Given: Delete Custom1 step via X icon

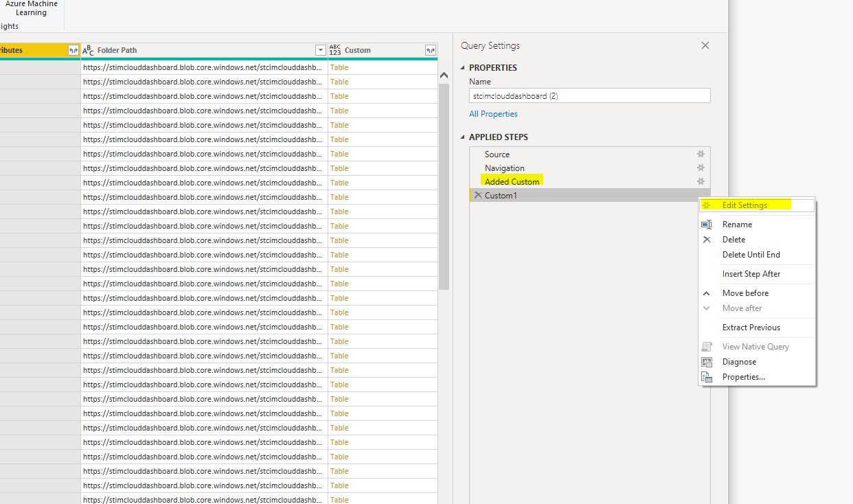Looking at the screenshot, I should [x=478, y=196].
